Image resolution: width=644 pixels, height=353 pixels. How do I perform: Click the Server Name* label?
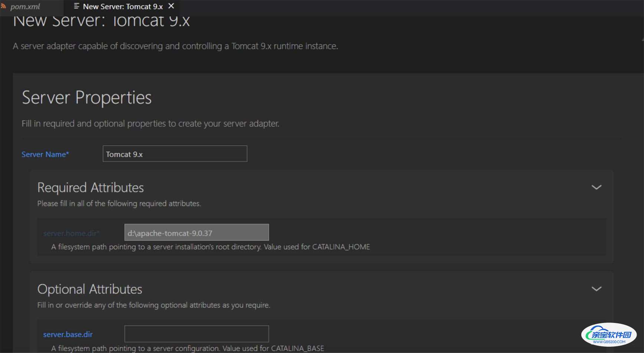(45, 154)
